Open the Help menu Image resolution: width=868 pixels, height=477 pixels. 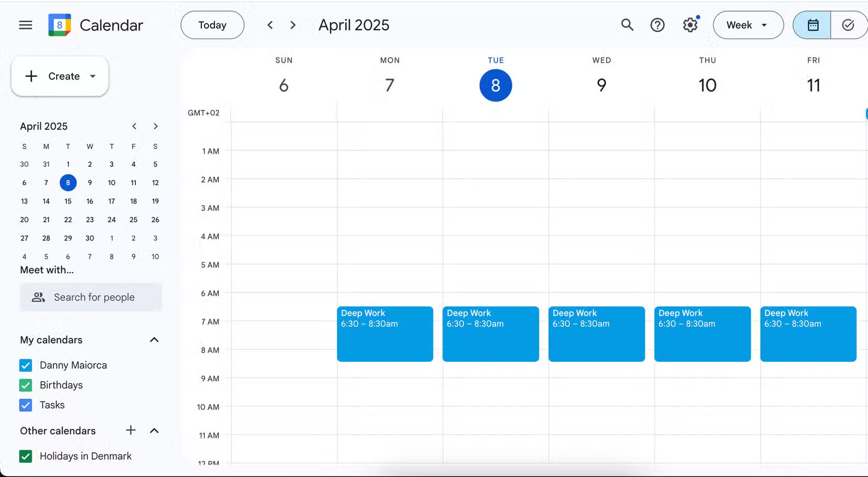(657, 25)
